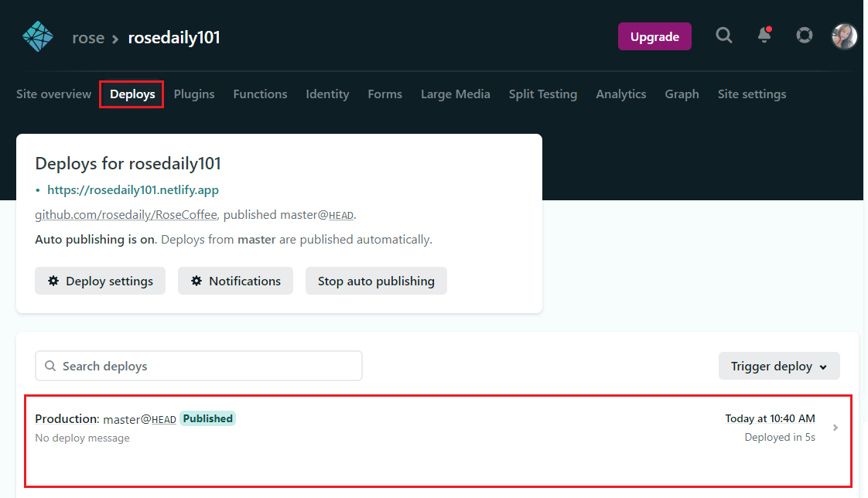Open the github.com/rosedaily/RoseCoffee repository link
The width and height of the screenshot is (868, 498).
point(125,215)
